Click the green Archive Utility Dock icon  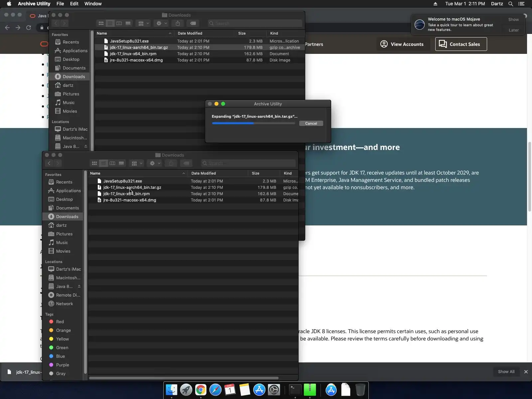pyautogui.click(x=310, y=390)
